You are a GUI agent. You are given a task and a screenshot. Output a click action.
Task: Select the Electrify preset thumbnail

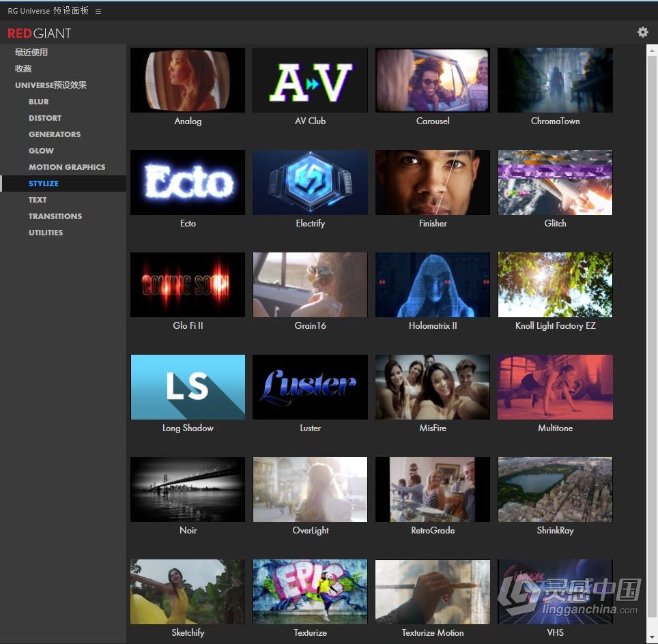coord(310,182)
